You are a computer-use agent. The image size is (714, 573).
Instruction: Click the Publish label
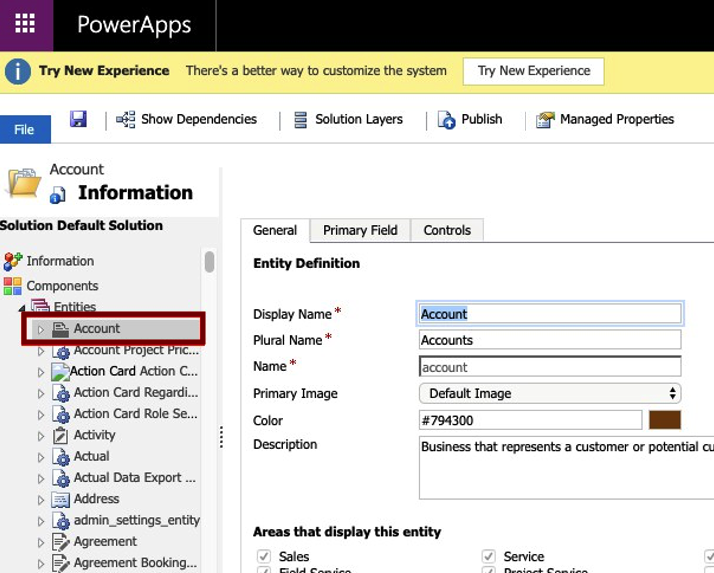482,119
